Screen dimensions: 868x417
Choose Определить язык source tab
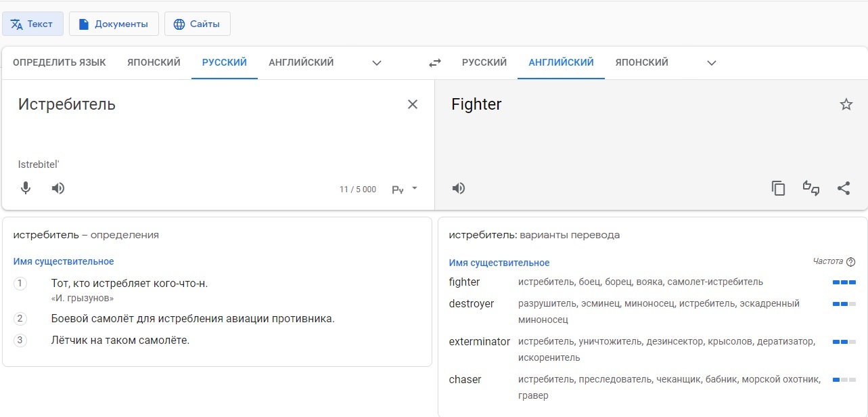[x=60, y=62]
